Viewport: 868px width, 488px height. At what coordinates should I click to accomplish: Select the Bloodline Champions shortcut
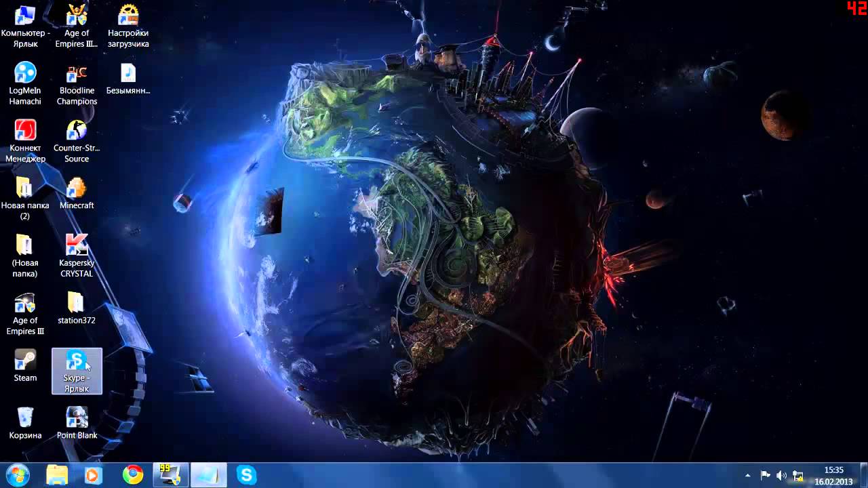[x=77, y=84]
